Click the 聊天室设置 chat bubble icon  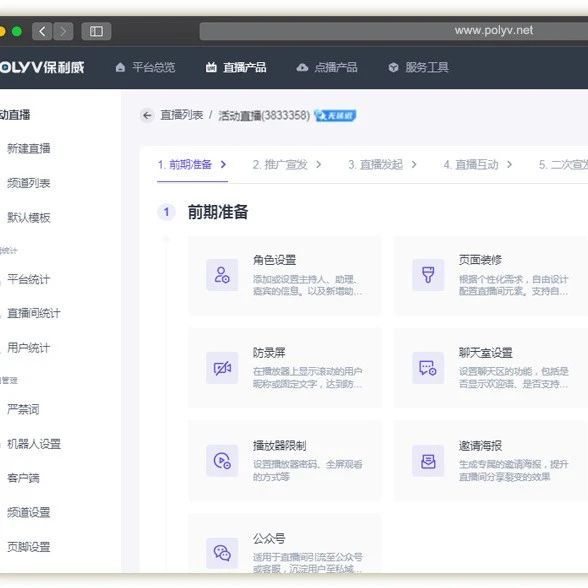pos(428,368)
